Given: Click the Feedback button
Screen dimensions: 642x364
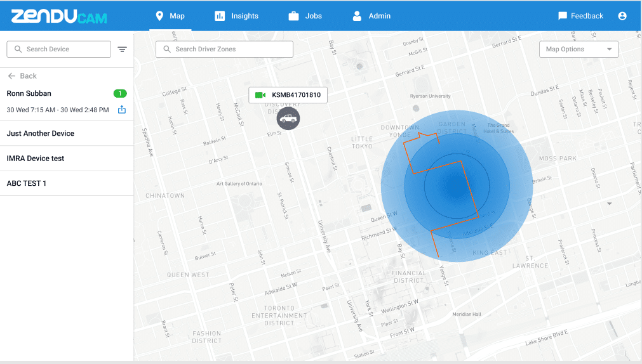Looking at the screenshot, I should [x=580, y=16].
